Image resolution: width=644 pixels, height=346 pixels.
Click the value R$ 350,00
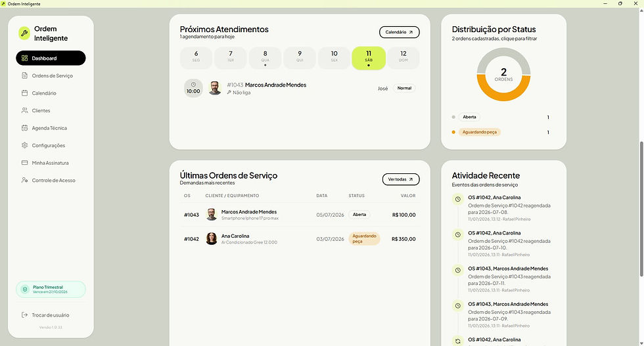click(x=403, y=239)
